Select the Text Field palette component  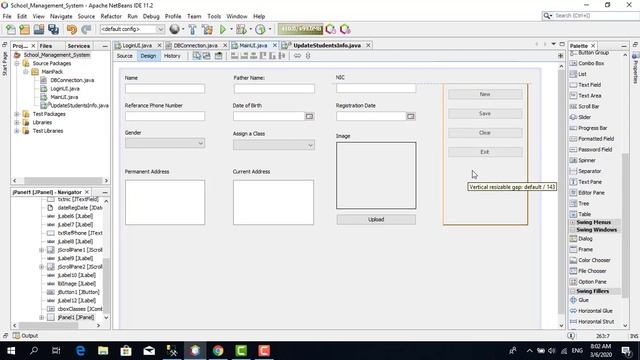click(x=585, y=85)
